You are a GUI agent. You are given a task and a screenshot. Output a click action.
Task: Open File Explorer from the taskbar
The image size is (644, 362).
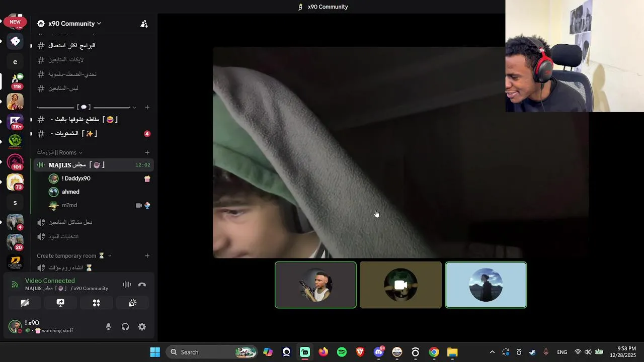pyautogui.click(x=452, y=352)
